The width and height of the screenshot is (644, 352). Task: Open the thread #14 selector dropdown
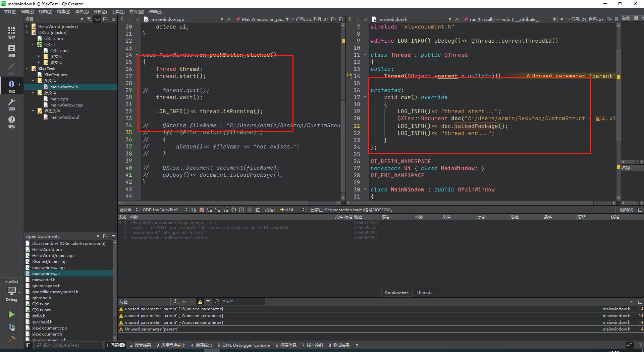[303, 210]
